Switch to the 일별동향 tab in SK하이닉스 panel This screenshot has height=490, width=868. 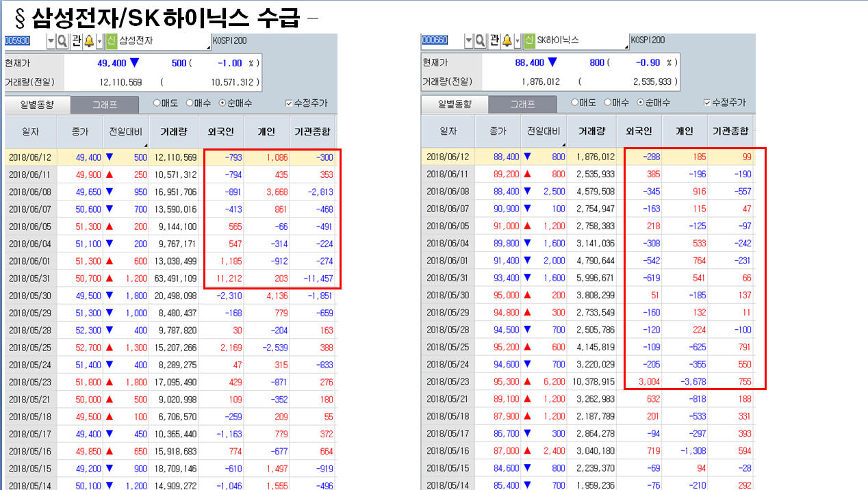tap(455, 105)
